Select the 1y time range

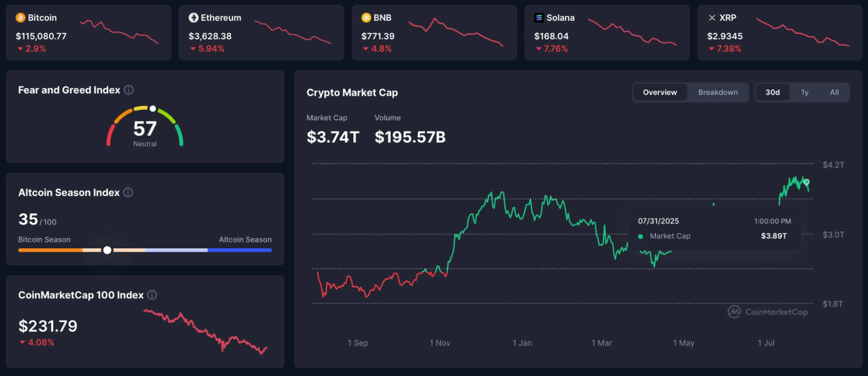[805, 92]
